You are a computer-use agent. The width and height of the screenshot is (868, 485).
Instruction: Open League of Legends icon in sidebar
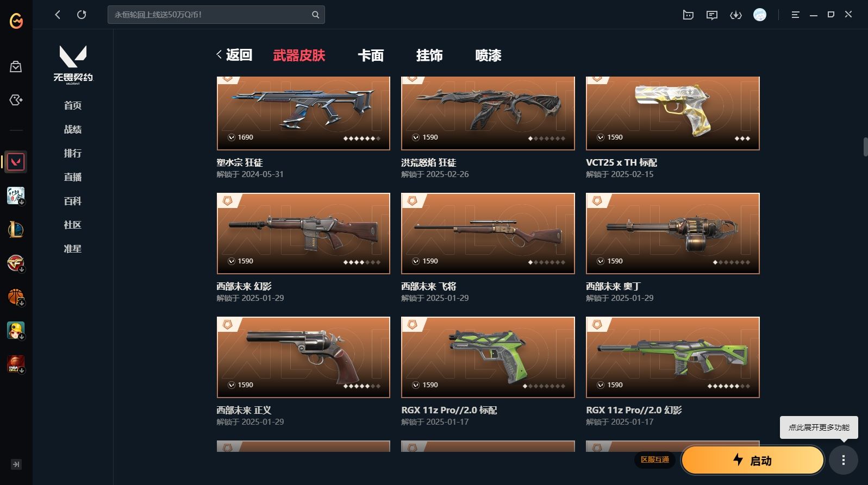16,230
